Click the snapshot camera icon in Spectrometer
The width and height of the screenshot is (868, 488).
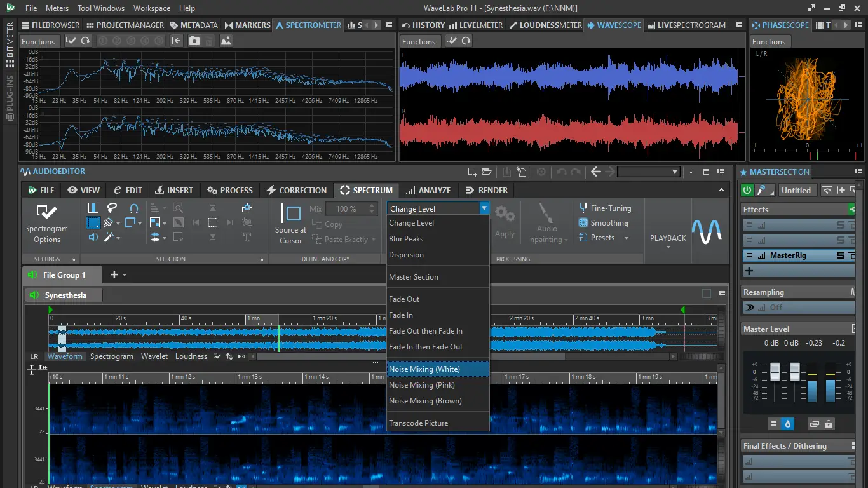click(194, 41)
